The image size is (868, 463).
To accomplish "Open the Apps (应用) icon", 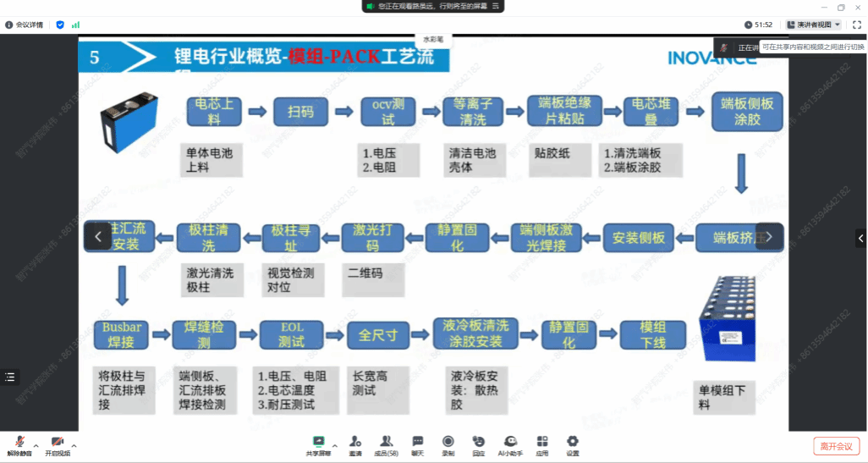I will pos(542,445).
